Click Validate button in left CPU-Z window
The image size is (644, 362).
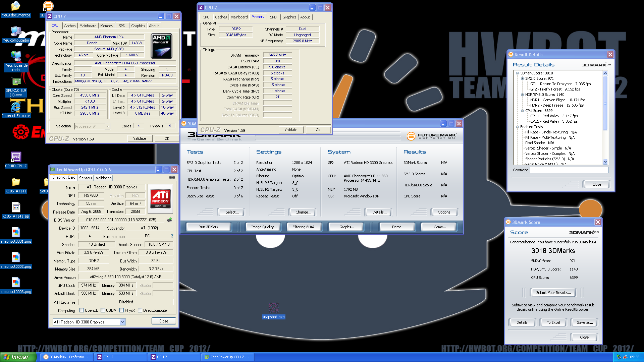tap(140, 138)
